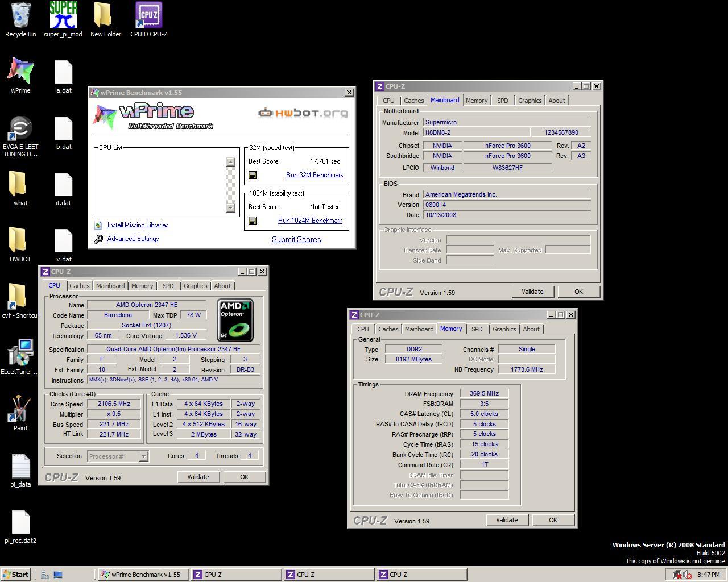Screen dimensions: 728x582
Task: Click Run 1024M Benchmark link
Action: 310,221
